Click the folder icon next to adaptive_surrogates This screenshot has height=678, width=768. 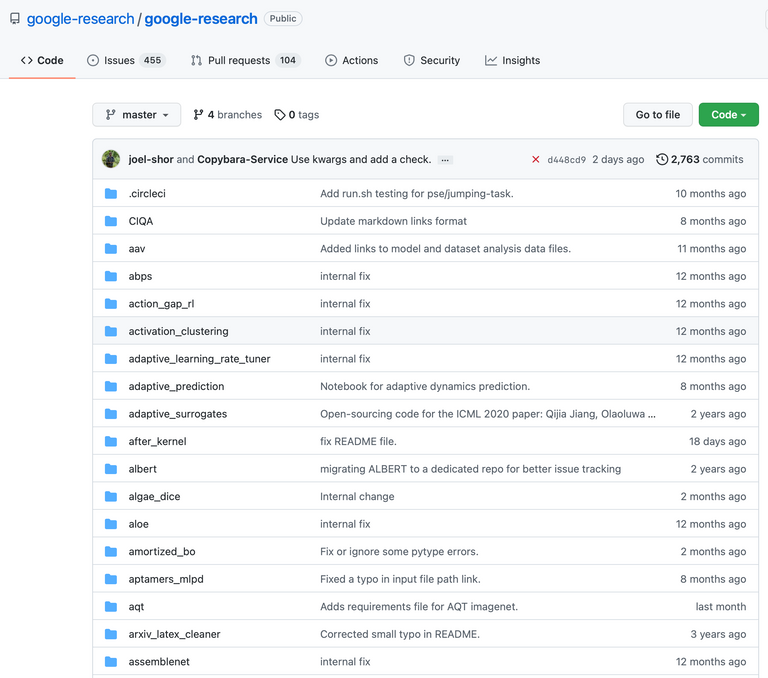click(x=111, y=414)
